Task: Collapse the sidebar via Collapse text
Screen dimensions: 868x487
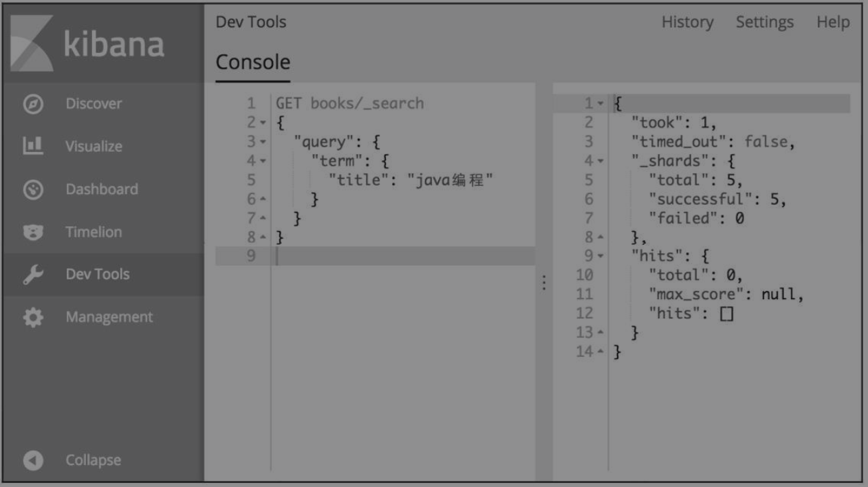Action: (x=93, y=460)
